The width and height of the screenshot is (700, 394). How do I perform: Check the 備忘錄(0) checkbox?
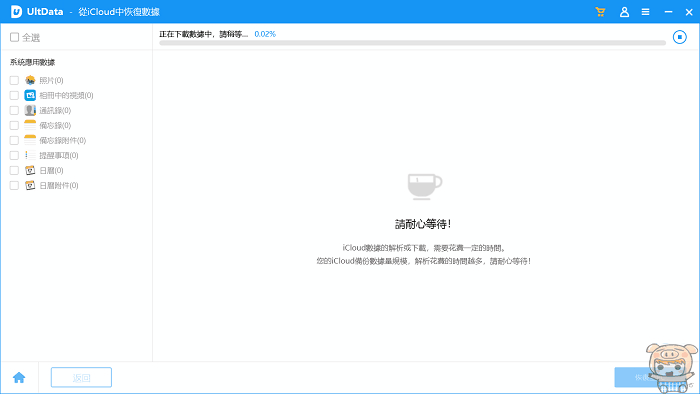(x=14, y=125)
